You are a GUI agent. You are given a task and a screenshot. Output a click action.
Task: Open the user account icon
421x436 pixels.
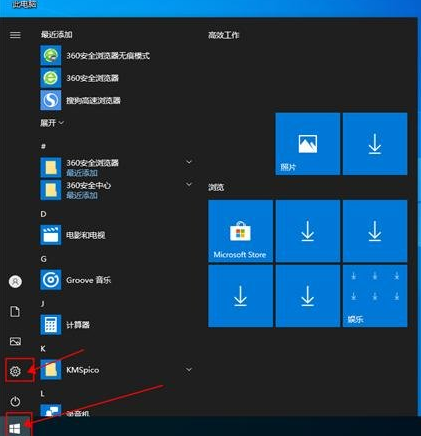click(x=15, y=282)
